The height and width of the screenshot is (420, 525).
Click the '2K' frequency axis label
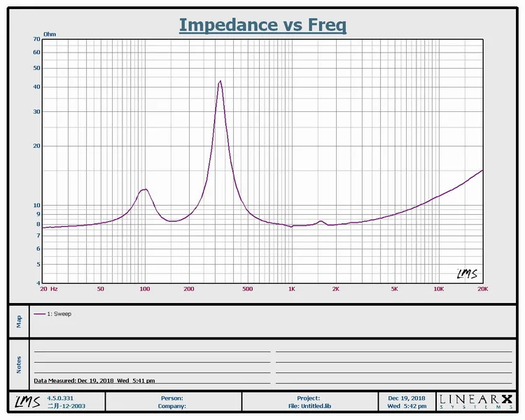[336, 288]
